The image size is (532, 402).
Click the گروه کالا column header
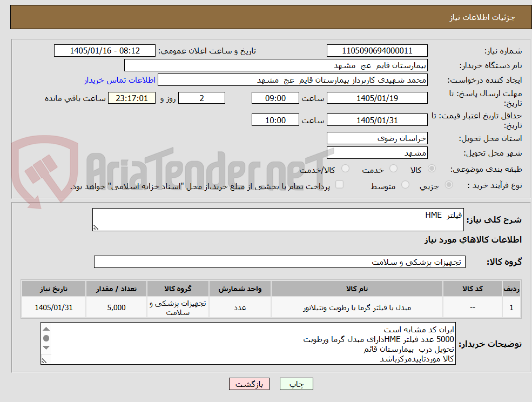pos(178,289)
